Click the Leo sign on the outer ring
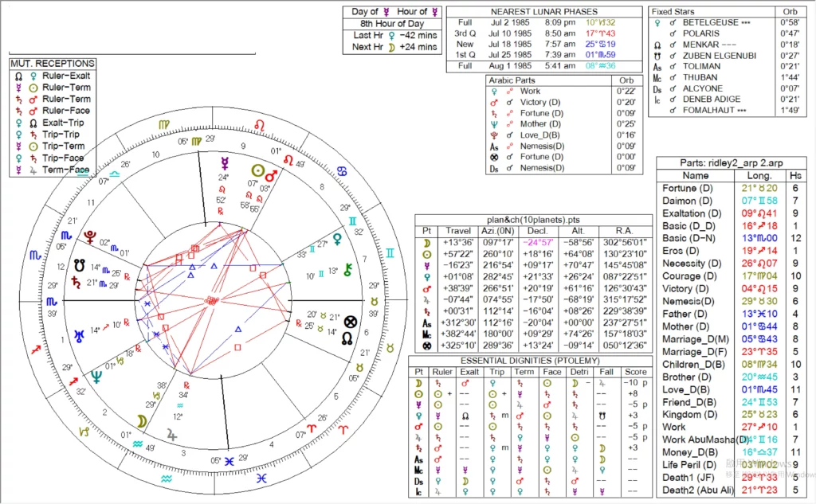816x504 pixels. [x=260, y=125]
